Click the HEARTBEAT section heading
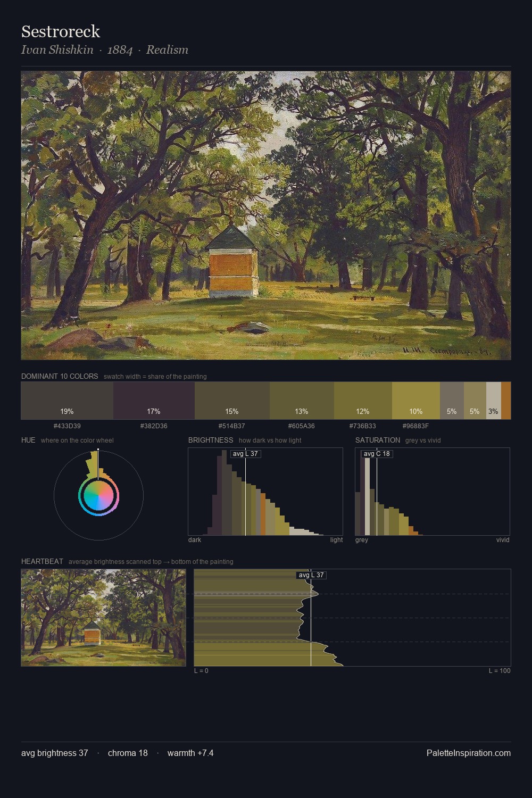 [x=42, y=561]
